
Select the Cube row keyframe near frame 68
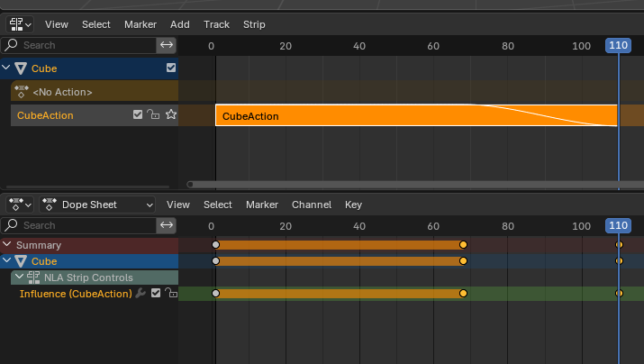[x=463, y=261]
